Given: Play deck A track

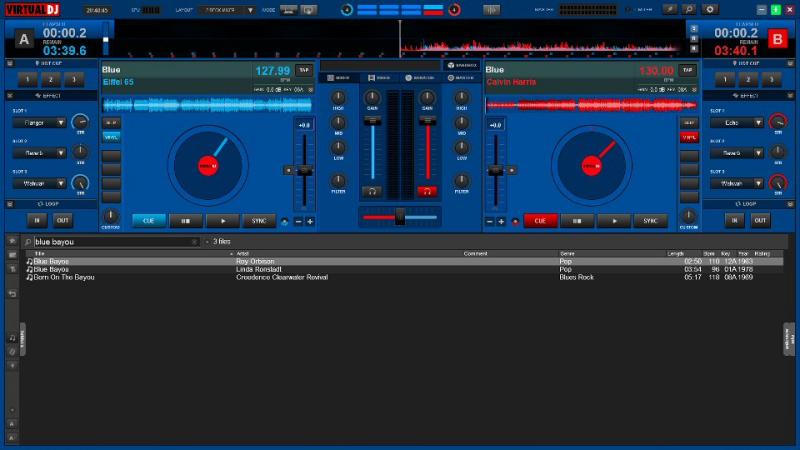Looking at the screenshot, I should tap(222, 221).
